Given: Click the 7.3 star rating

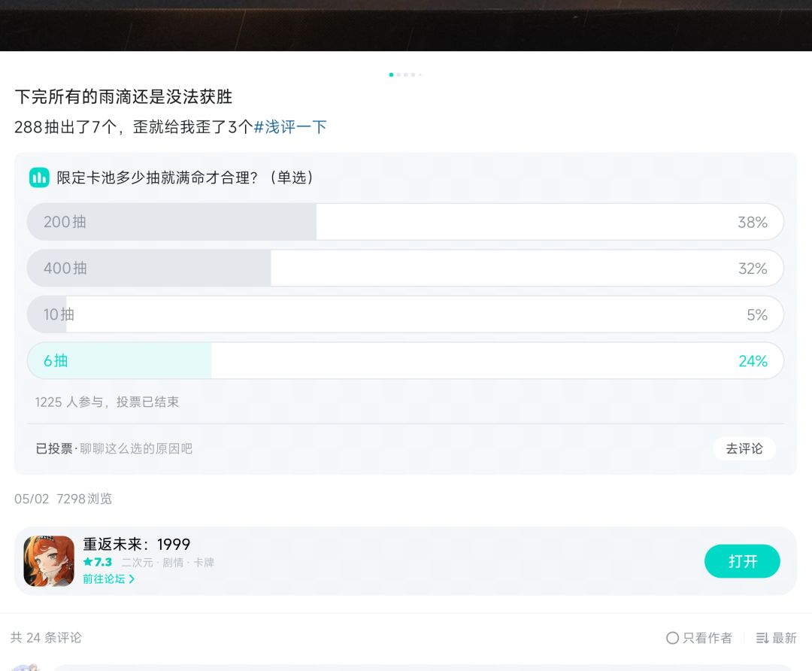Looking at the screenshot, I should tap(97, 562).
